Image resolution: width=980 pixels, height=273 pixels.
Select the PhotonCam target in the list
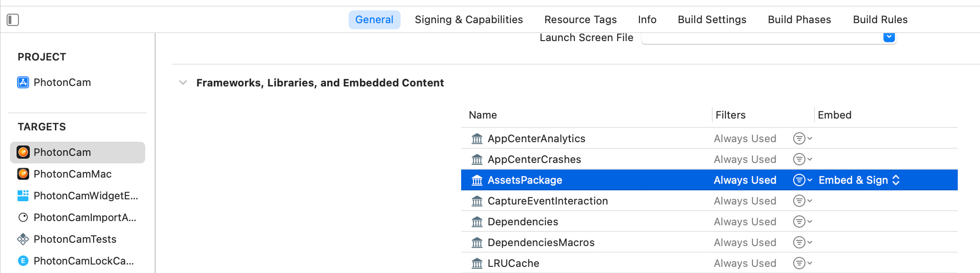pos(78,152)
